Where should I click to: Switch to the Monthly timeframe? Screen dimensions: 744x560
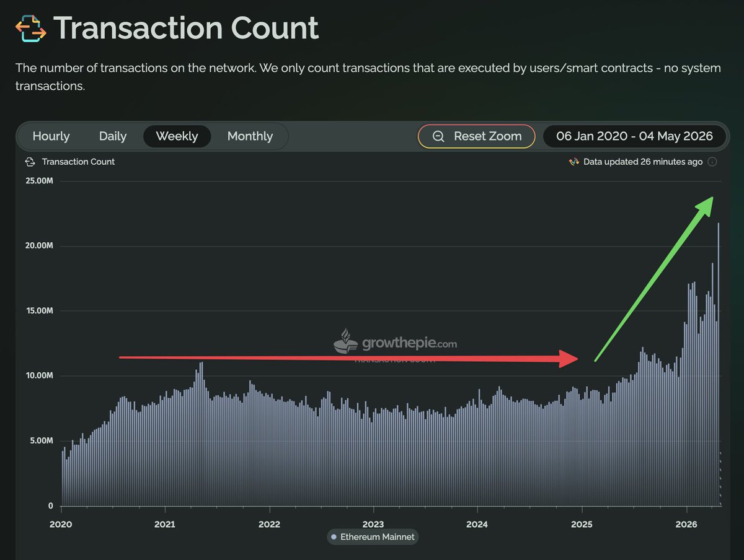coord(250,136)
